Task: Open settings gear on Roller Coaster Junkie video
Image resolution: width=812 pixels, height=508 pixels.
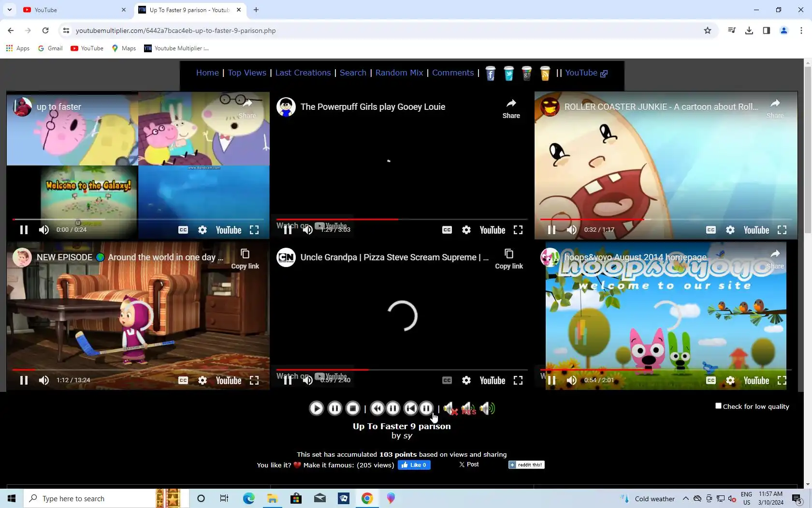Action: click(730, 230)
